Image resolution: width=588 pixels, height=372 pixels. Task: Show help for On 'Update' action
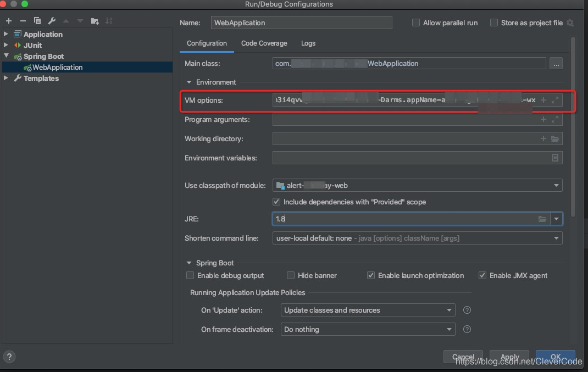click(x=467, y=310)
